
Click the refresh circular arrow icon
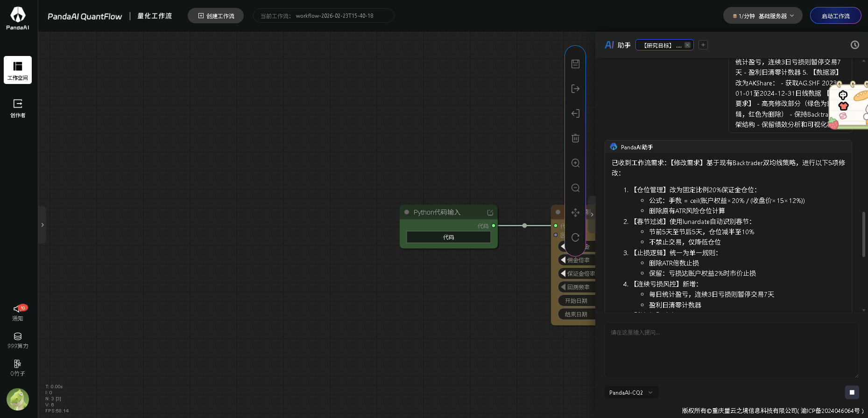point(575,237)
